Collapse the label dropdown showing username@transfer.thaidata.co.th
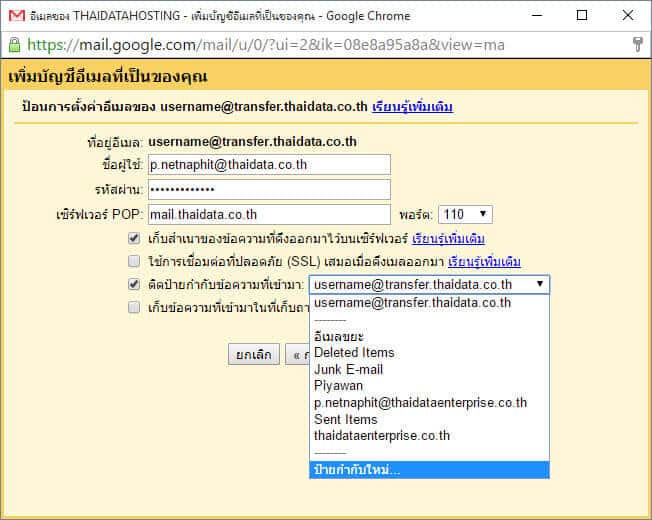Image resolution: width=652 pixels, height=520 pixels. click(430, 284)
